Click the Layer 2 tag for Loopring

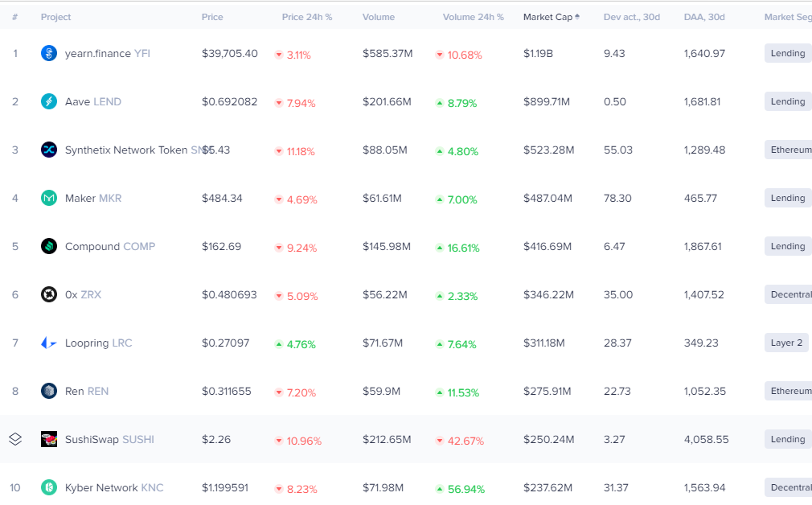point(786,343)
